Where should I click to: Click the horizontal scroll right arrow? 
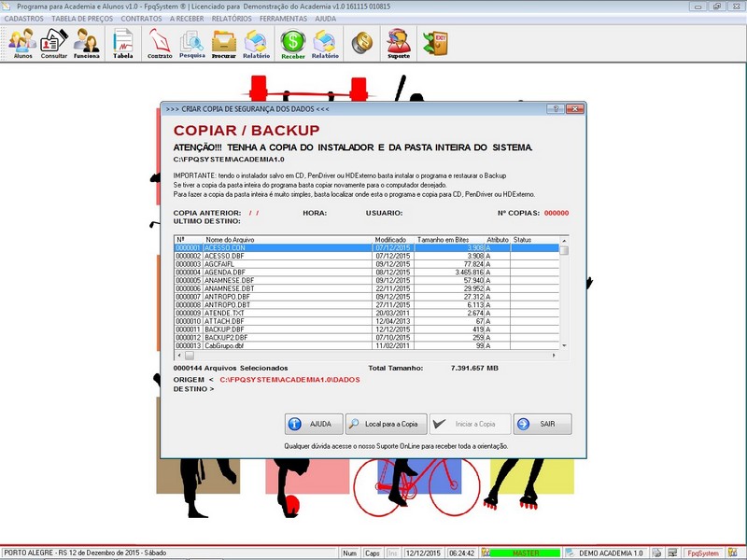[554, 356]
